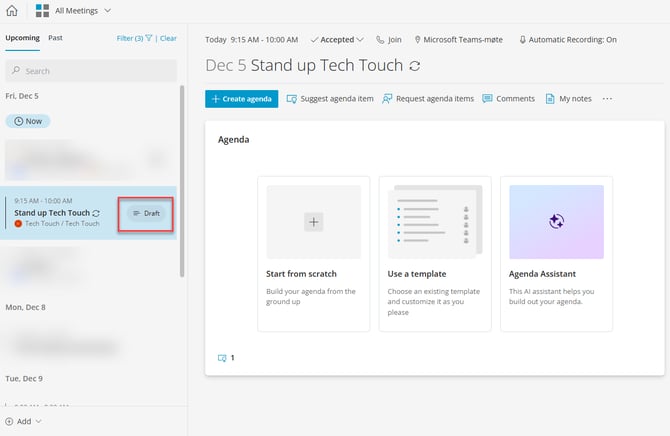Select the Upcoming tab
670x436 pixels.
[22, 38]
